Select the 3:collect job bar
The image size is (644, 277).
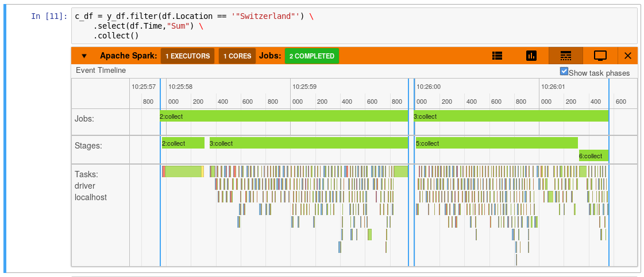pos(511,116)
